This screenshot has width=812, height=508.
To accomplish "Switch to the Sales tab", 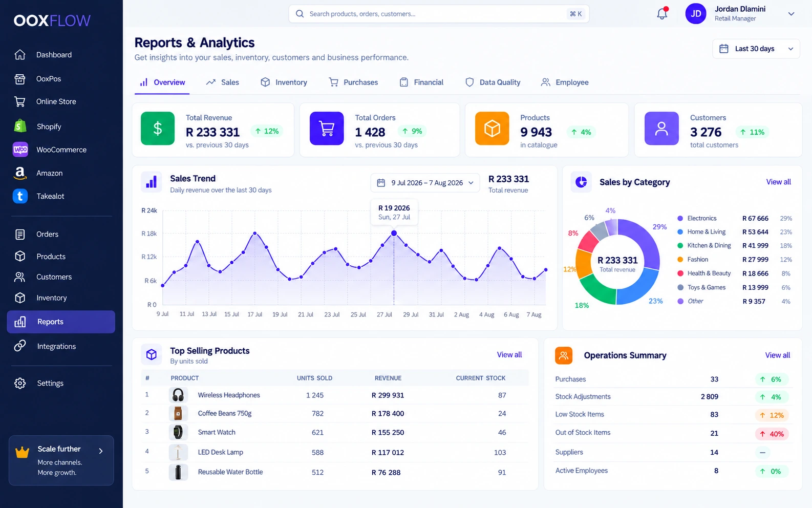I will pyautogui.click(x=223, y=82).
